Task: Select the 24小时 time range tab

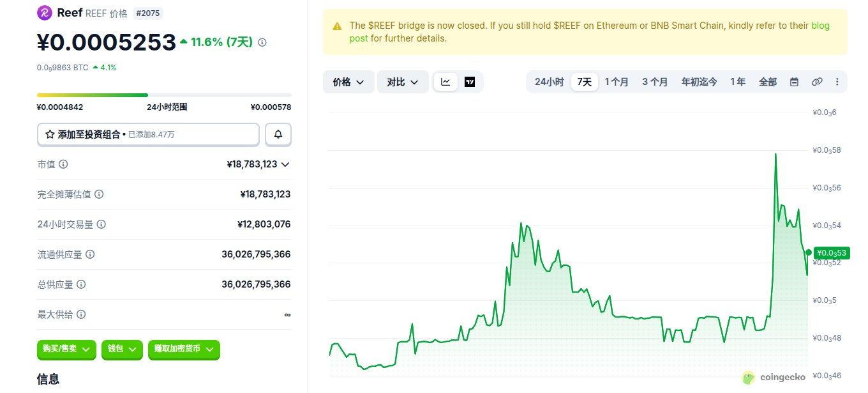Action: [x=549, y=82]
